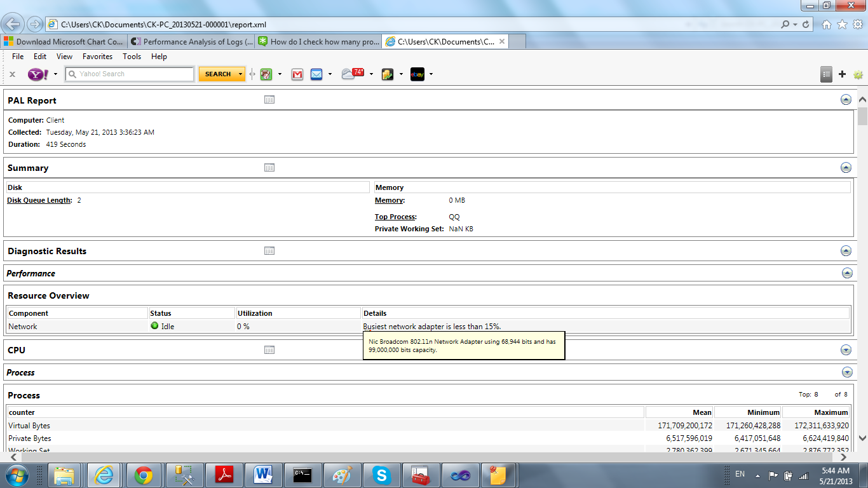Open eBay from the Yahoo toolbar
Screen dimensions: 868x488
click(416, 74)
